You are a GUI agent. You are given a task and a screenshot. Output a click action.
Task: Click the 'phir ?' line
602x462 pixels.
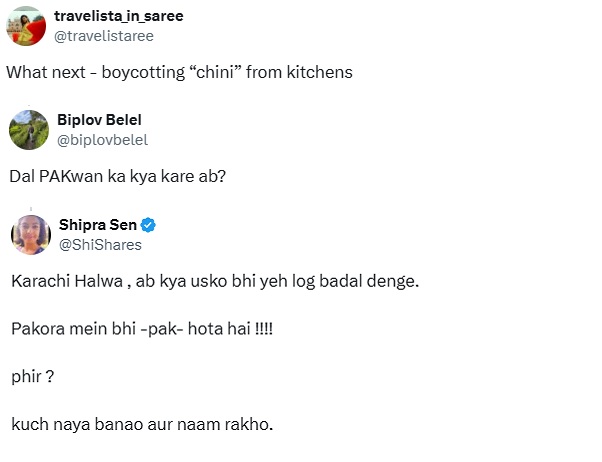[31, 376]
